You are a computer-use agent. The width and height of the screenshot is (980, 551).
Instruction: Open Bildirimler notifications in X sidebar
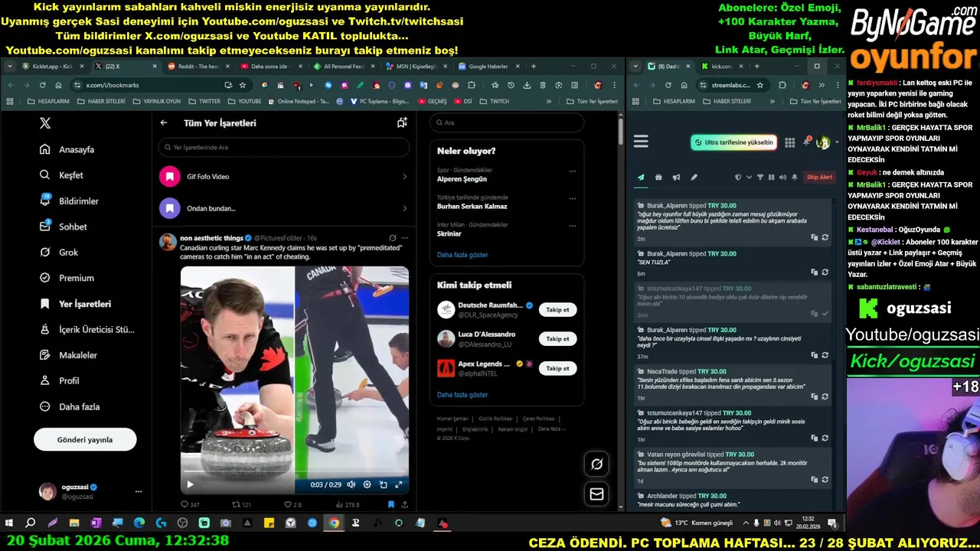coord(70,201)
